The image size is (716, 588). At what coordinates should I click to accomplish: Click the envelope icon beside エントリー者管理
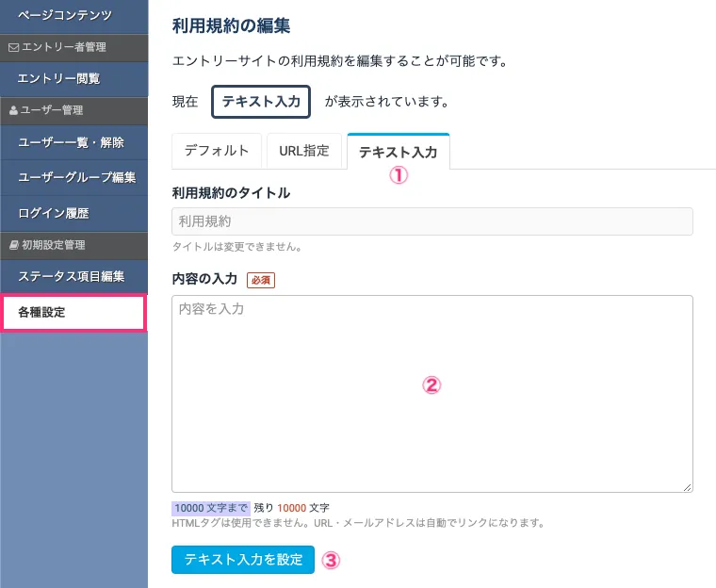pyautogui.click(x=12, y=46)
